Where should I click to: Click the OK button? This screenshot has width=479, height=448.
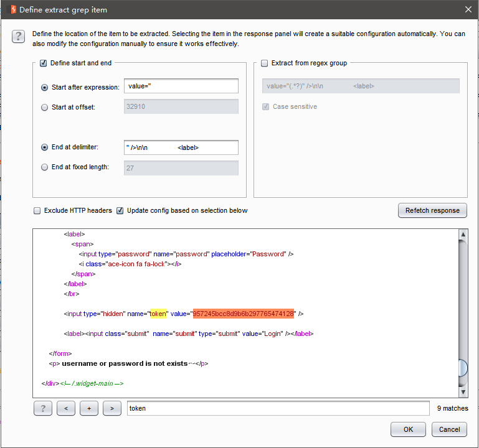[x=408, y=429]
